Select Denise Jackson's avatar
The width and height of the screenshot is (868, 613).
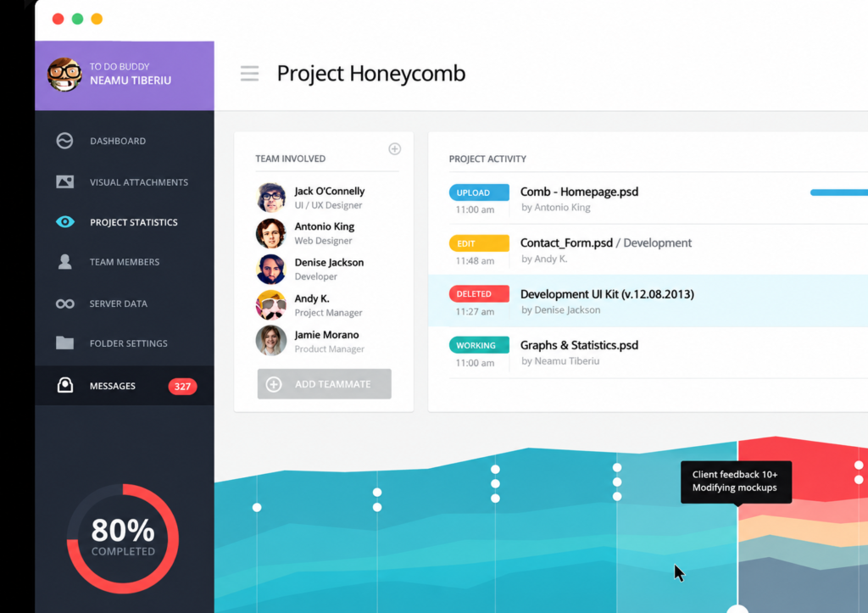coord(270,269)
